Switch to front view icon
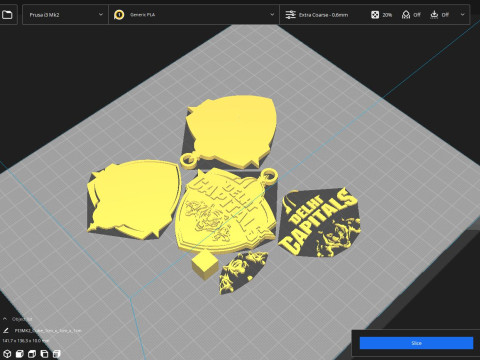The height and width of the screenshot is (360, 480). coord(20,354)
